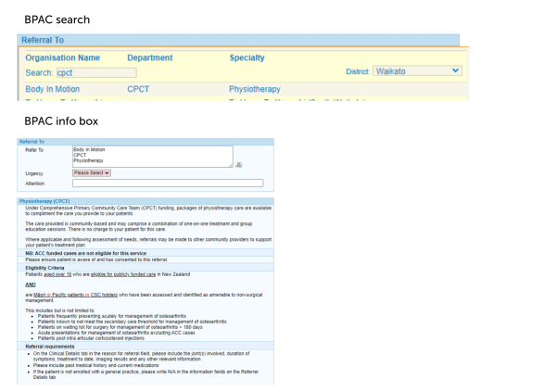The image size is (556, 392).
Task: Click CPCT in the Department column
Action: pyautogui.click(x=139, y=89)
